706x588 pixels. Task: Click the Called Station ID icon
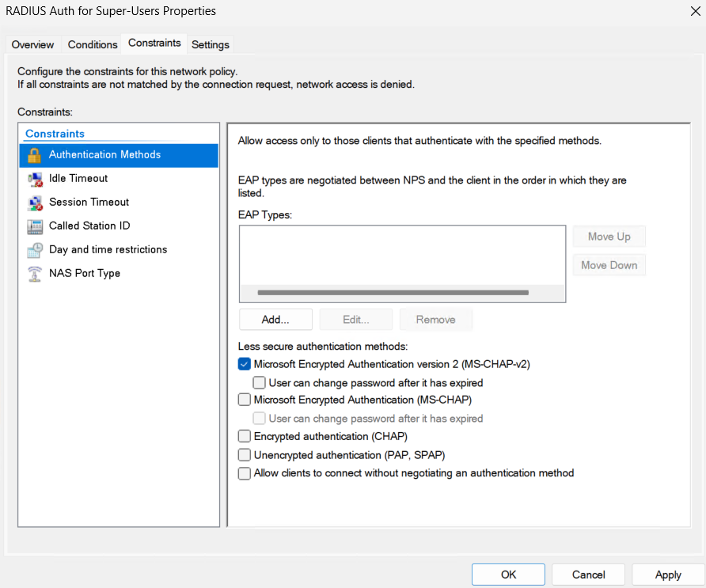(35, 226)
